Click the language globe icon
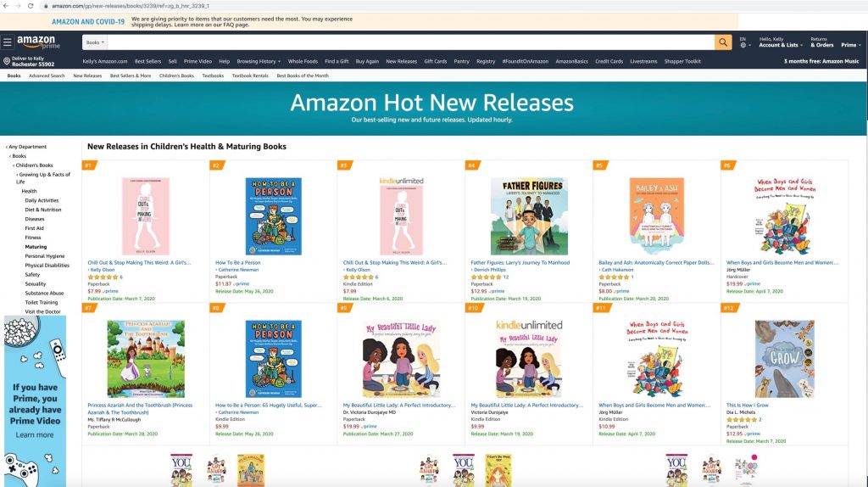 click(743, 45)
